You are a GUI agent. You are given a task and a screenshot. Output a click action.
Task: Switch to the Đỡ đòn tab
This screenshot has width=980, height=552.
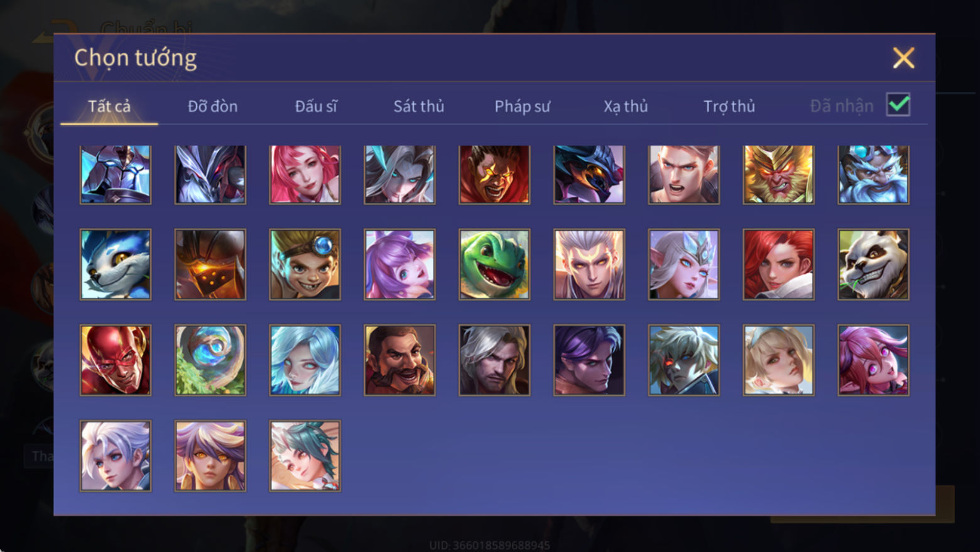[x=212, y=106]
